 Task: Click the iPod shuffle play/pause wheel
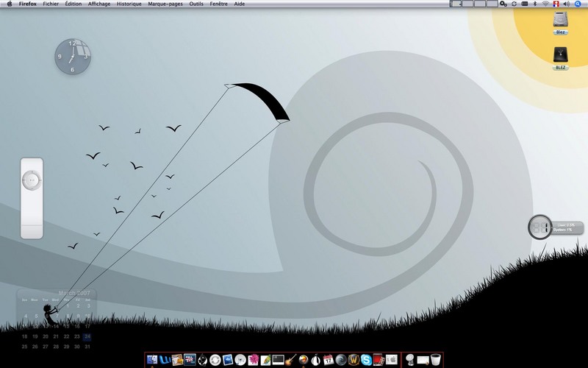(x=32, y=180)
